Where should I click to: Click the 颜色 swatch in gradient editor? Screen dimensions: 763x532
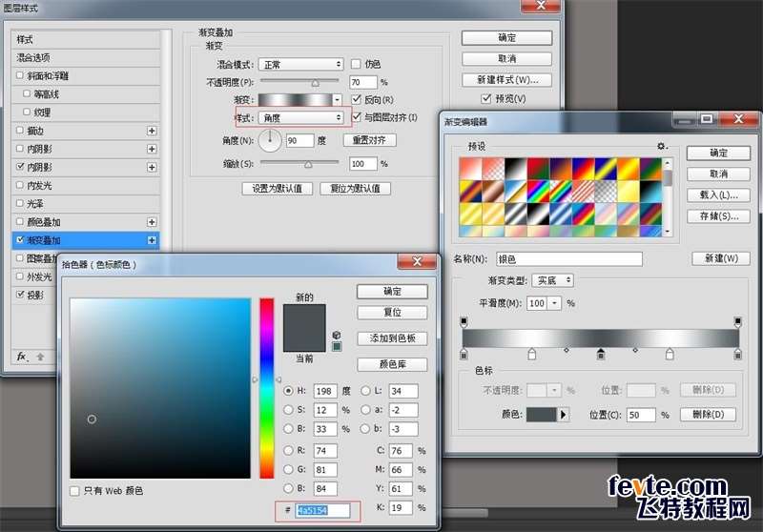(x=541, y=415)
